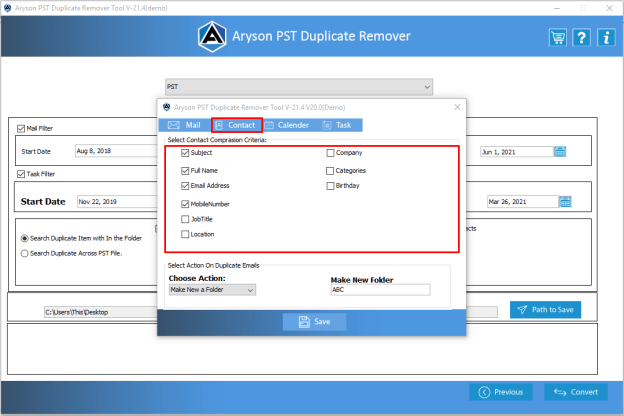The image size is (624, 416).
Task: Switch to the Mail tab
Action: click(x=184, y=125)
